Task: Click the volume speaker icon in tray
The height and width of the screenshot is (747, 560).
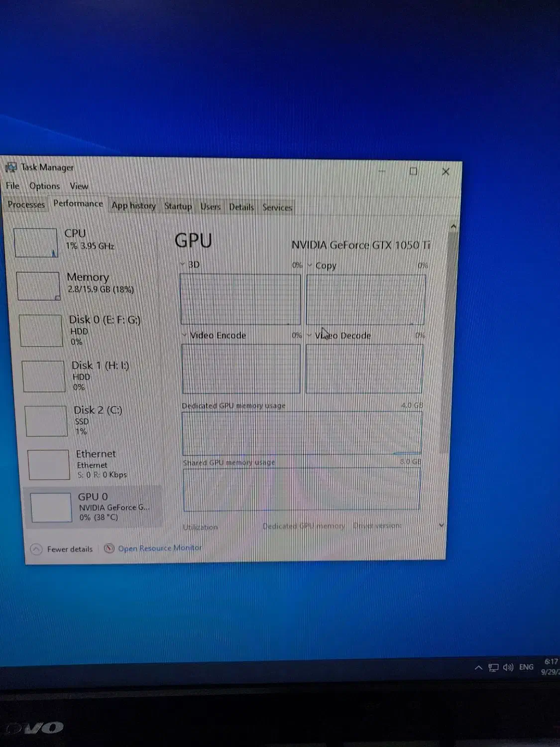Action: (508, 667)
